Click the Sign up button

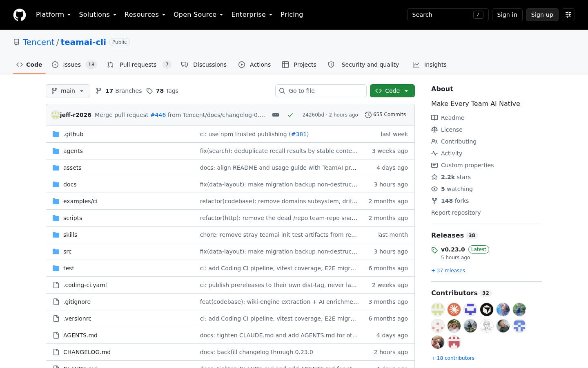click(542, 15)
